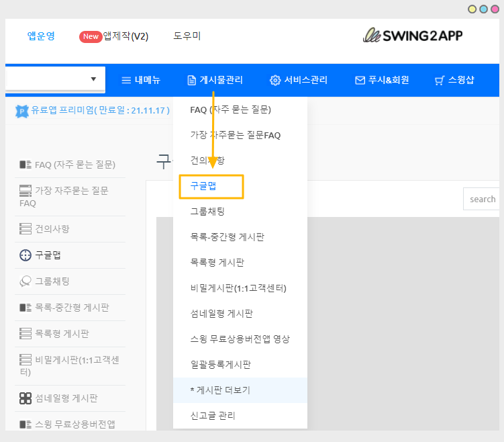The image size is (504, 442).
Task: Open the app selector dropdown arrow
Action: tap(93, 79)
